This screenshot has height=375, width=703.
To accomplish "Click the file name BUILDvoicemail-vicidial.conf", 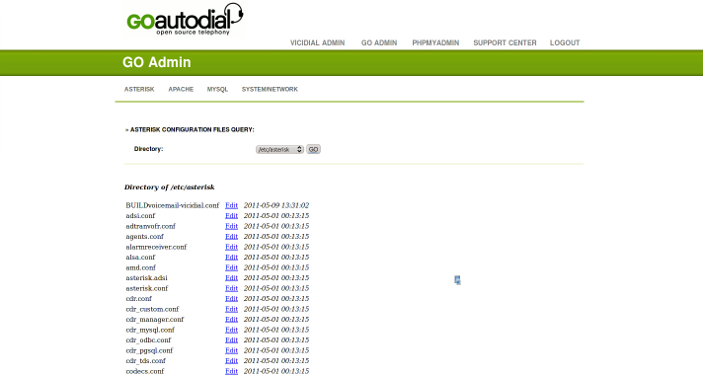I will (x=172, y=205).
